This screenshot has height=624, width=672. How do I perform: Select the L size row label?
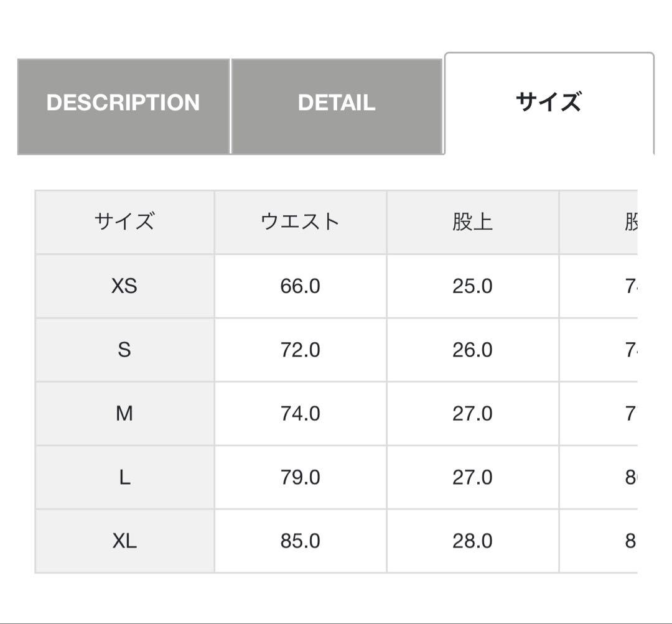click(x=124, y=477)
